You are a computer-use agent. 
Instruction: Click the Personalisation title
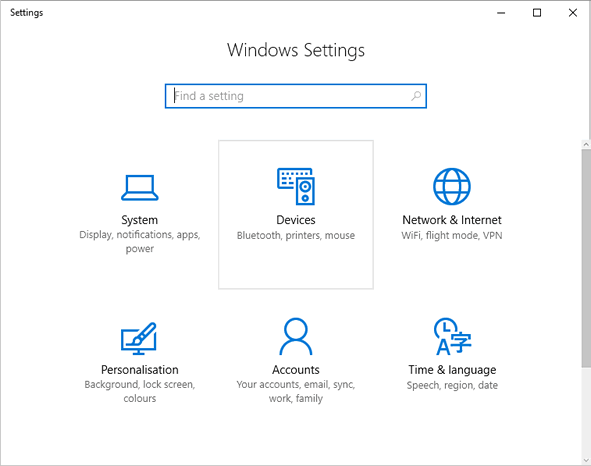coord(139,369)
